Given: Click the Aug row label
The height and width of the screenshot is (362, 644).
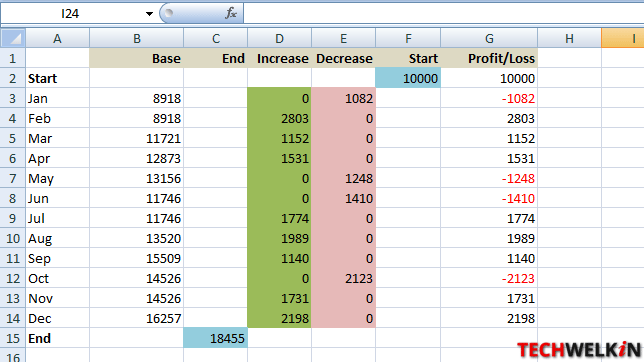Looking at the screenshot, I should 40,239.
